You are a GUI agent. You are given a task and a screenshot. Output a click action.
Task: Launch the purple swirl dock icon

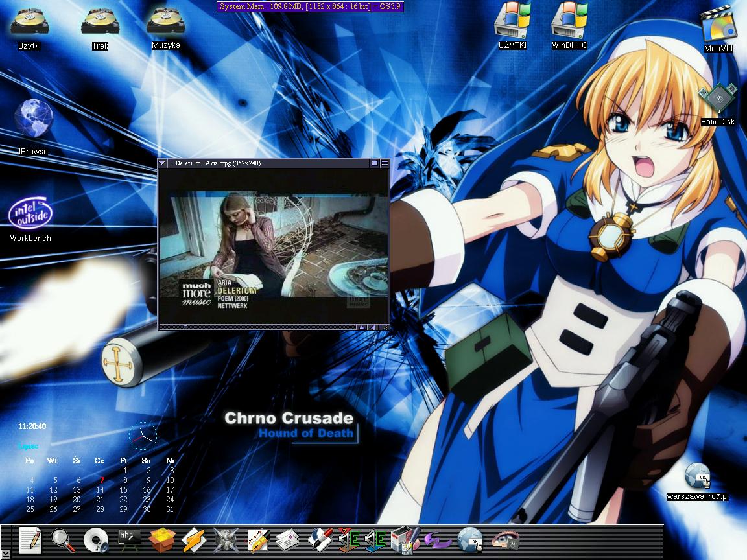tap(437, 541)
